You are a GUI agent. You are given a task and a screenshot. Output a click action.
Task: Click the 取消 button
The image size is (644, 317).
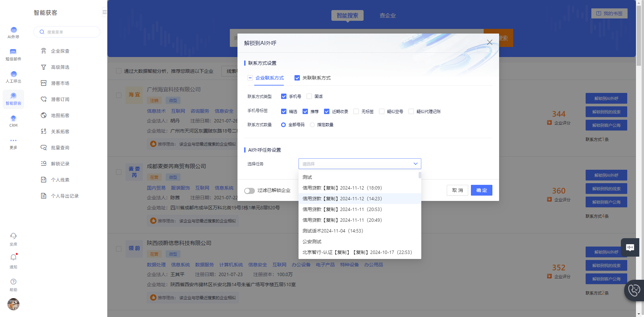click(x=458, y=190)
